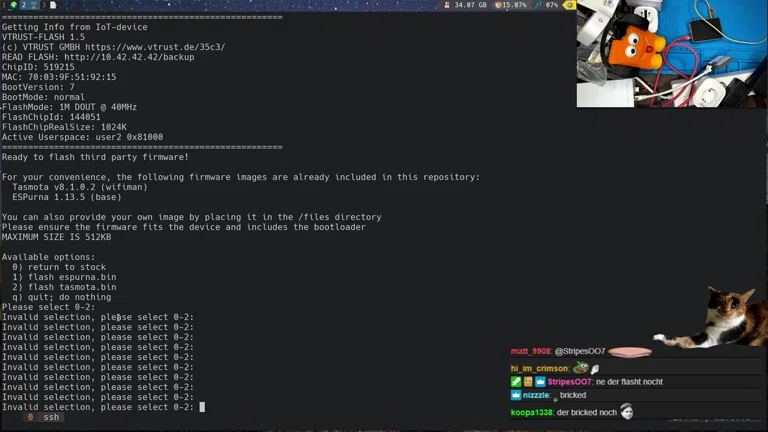The height and width of the screenshot is (432, 768).
Task: Click the line 'Tasmota v8.1.0.2 (wifiman)'
Action: click(80, 187)
